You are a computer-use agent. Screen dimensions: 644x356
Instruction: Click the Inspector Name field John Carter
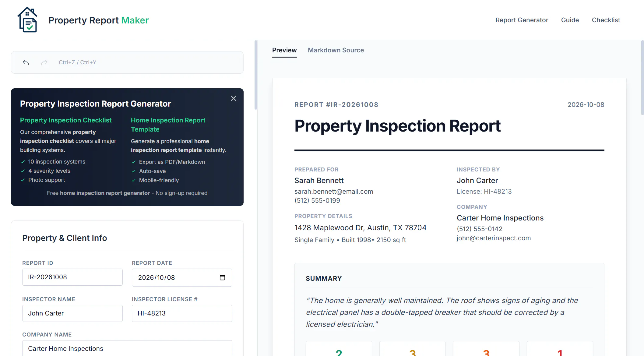pos(72,313)
